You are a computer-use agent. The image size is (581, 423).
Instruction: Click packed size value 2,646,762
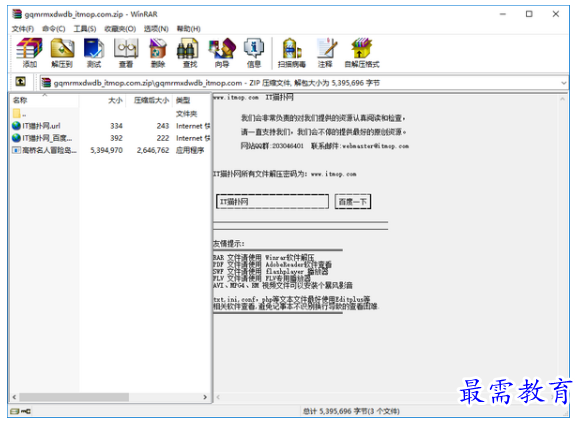coord(153,150)
